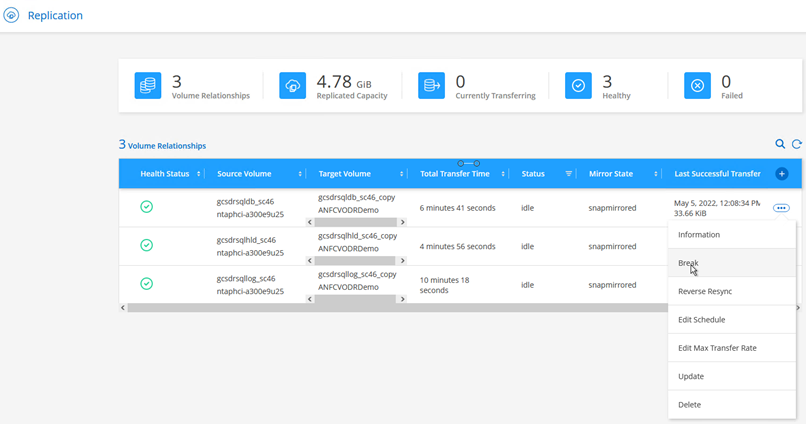Refresh the volume relationships list

coord(796,145)
